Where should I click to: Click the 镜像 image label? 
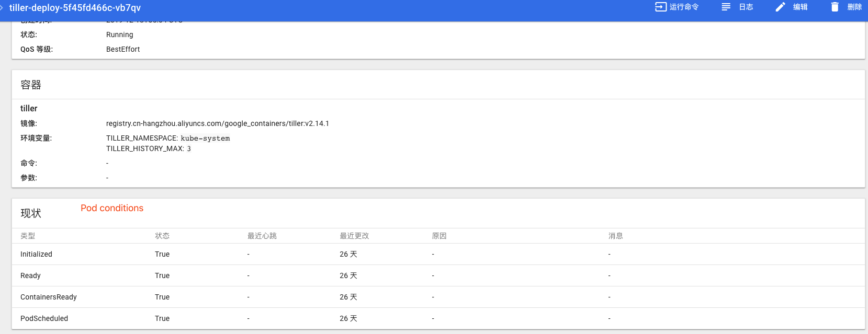click(x=29, y=123)
